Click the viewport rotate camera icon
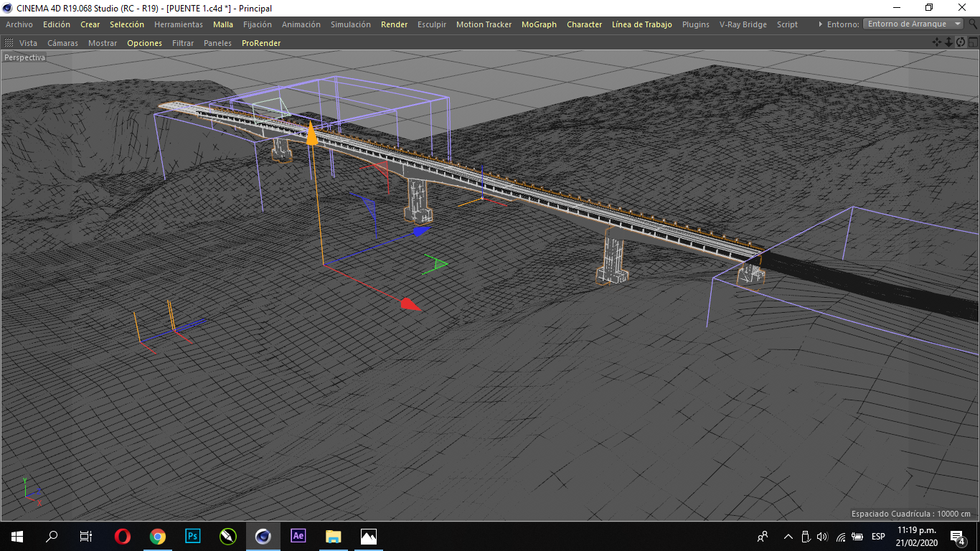 tap(961, 42)
